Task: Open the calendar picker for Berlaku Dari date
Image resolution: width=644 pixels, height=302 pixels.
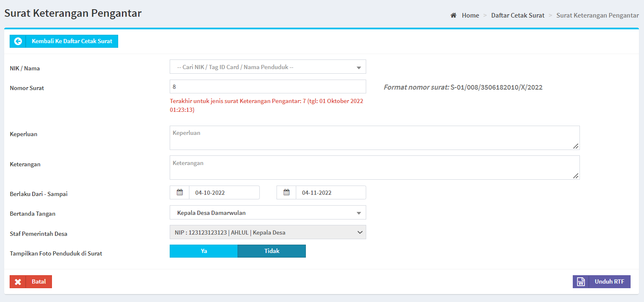Action: coord(179,192)
